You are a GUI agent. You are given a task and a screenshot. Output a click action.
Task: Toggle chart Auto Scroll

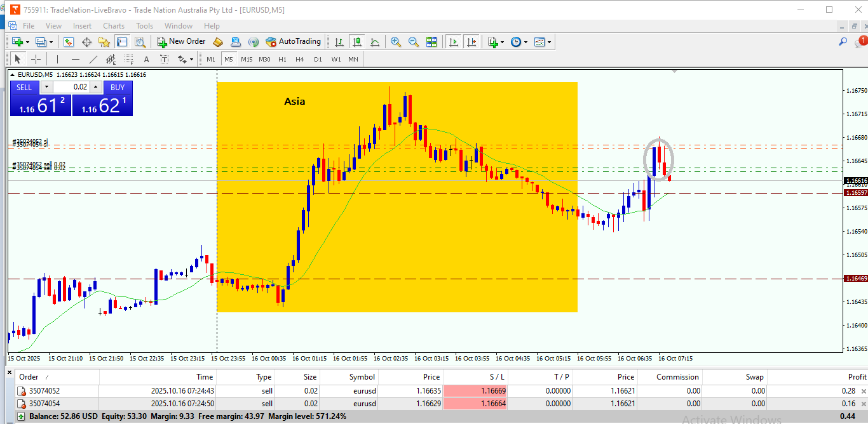click(453, 42)
